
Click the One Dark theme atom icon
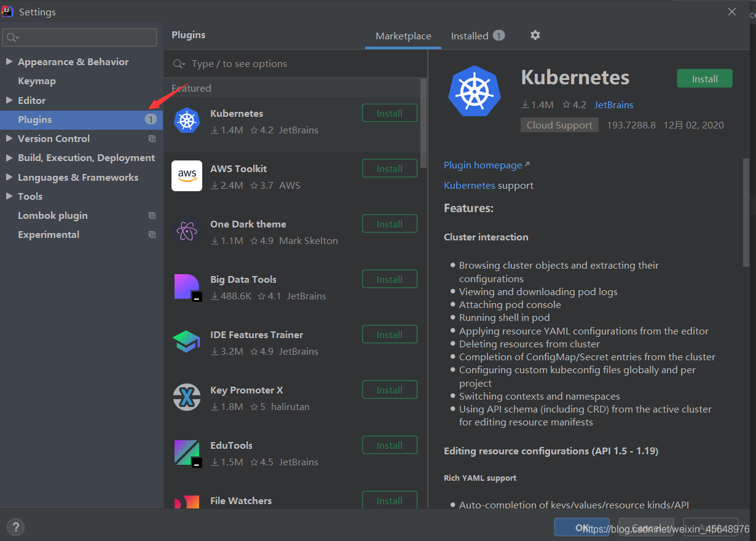(x=186, y=231)
